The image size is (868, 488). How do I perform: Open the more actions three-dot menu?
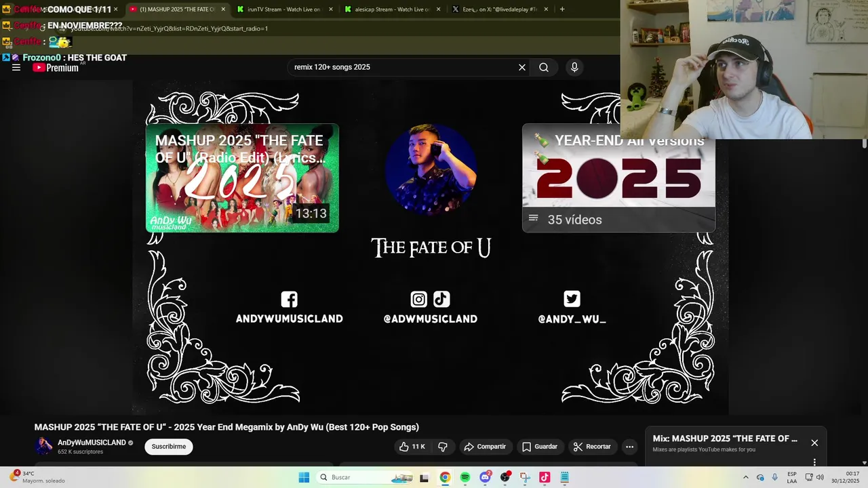(629, 447)
